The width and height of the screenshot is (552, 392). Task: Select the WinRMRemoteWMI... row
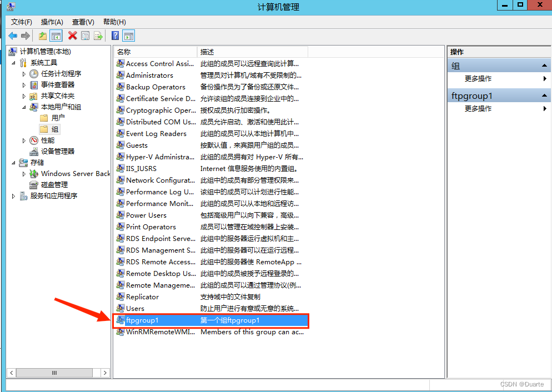point(211,332)
